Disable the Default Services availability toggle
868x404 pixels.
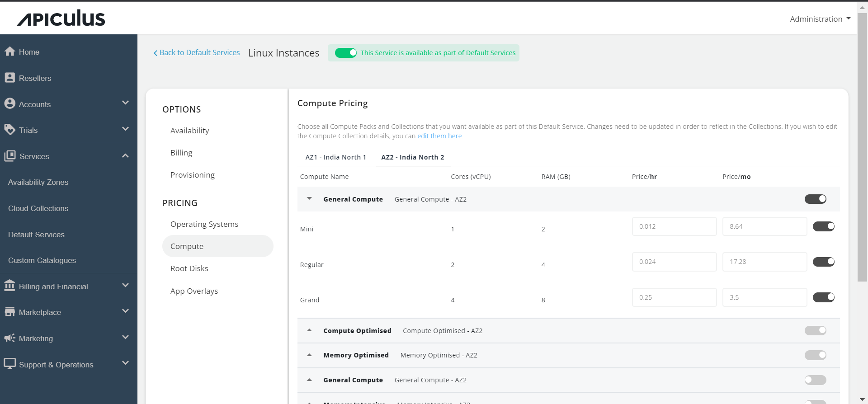click(346, 53)
